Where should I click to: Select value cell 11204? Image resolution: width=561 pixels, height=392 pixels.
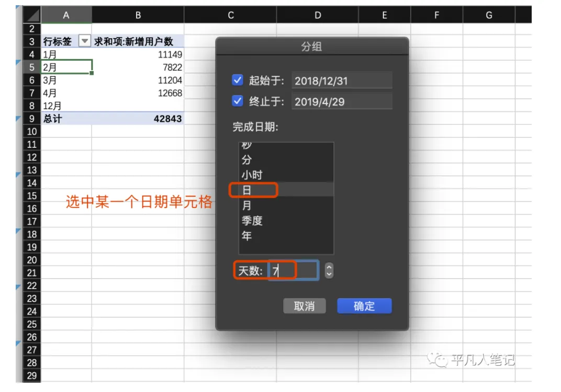click(138, 80)
